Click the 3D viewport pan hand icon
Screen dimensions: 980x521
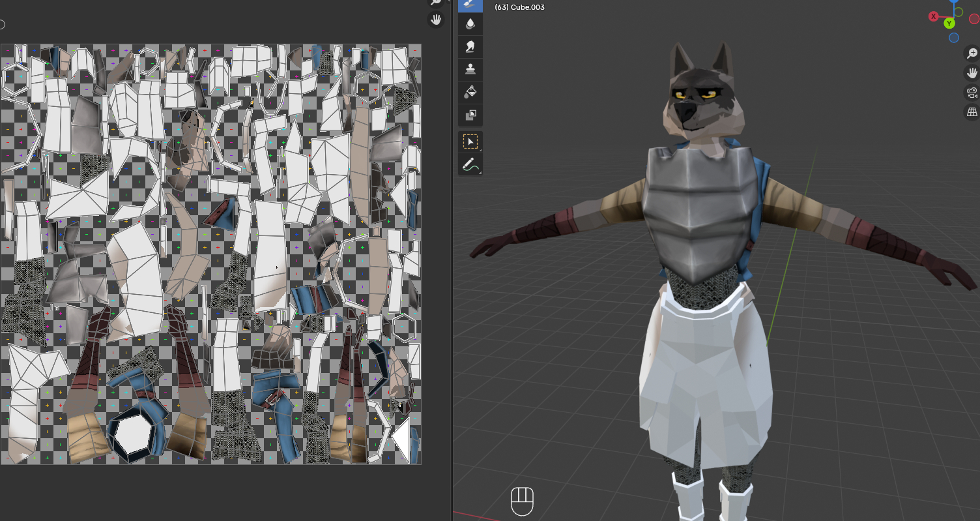pos(972,72)
